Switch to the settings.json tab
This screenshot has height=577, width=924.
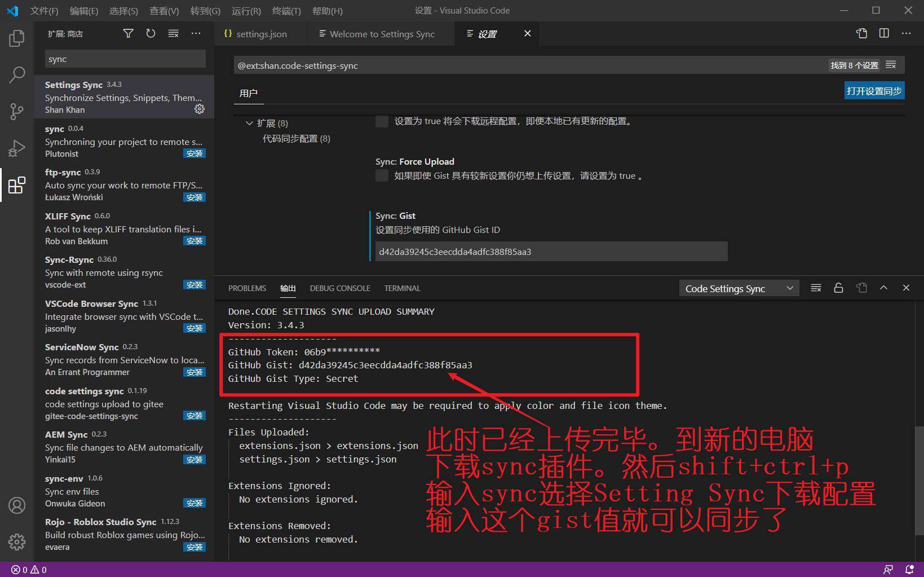coord(261,34)
